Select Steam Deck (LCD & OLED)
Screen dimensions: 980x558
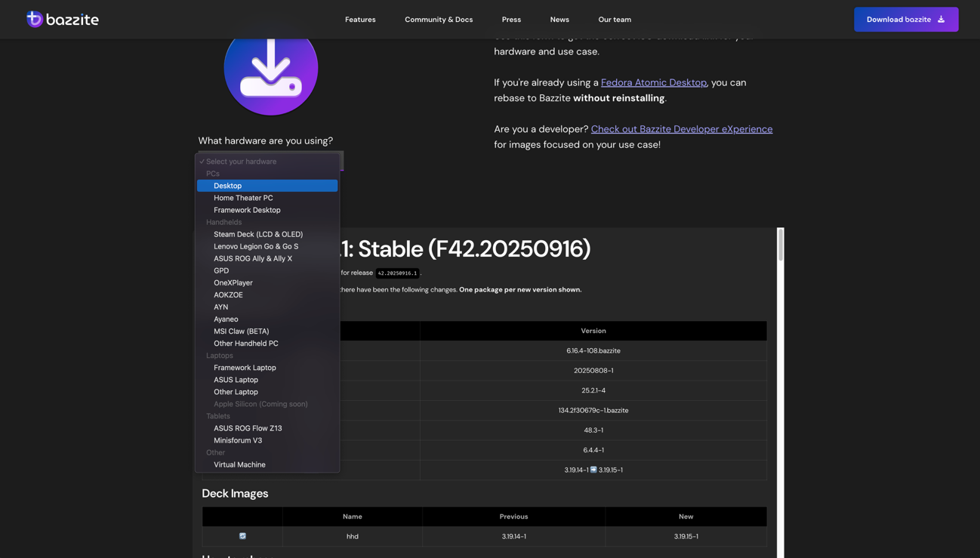click(267, 234)
